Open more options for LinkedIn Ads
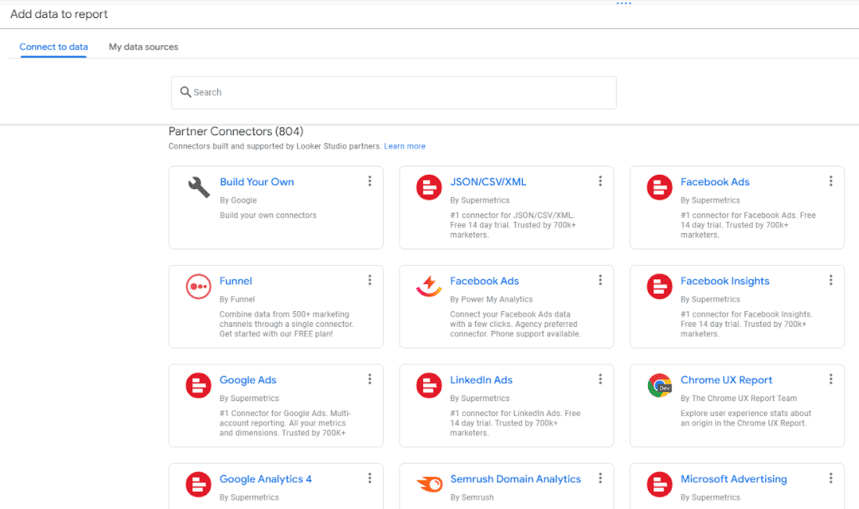 [600, 379]
